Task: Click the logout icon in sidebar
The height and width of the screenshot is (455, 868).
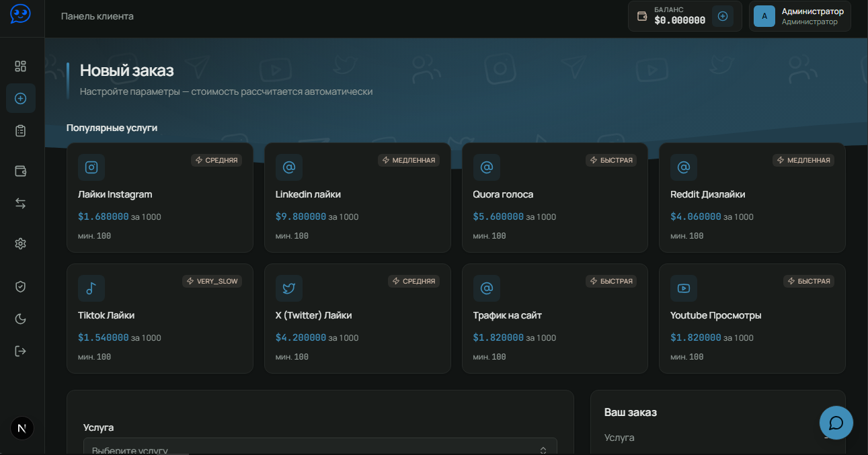Action: 20,351
